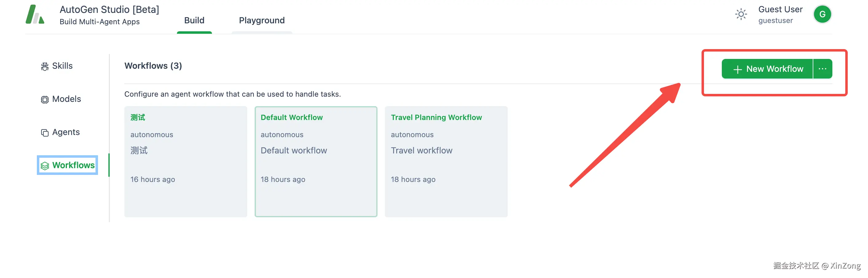Click the Agents sidebar icon
The width and height of the screenshot is (868, 278).
(45, 133)
